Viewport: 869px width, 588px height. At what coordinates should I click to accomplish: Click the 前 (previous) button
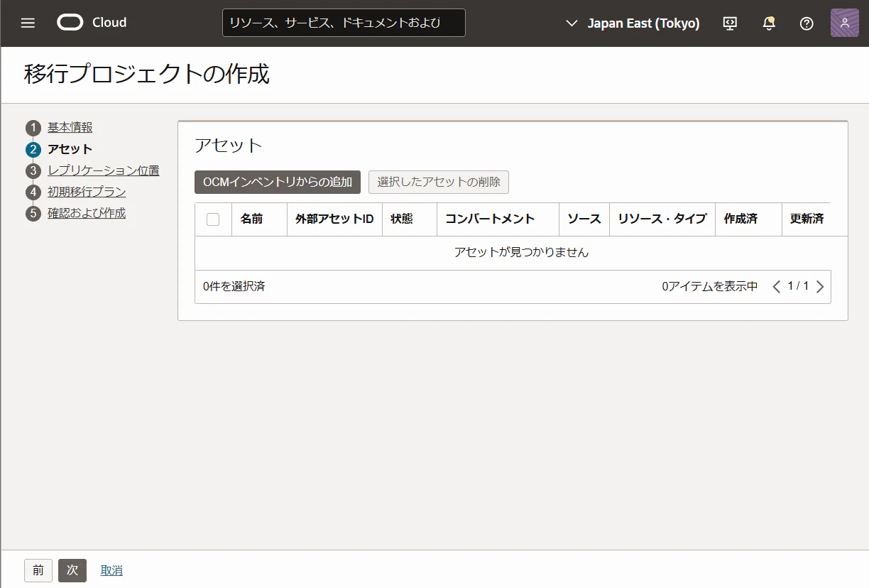tap(38, 570)
